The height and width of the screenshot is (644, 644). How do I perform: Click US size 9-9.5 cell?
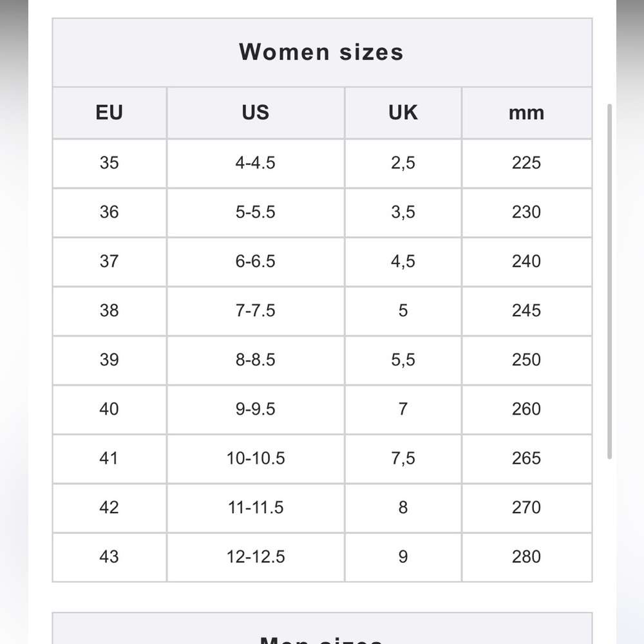click(x=256, y=410)
